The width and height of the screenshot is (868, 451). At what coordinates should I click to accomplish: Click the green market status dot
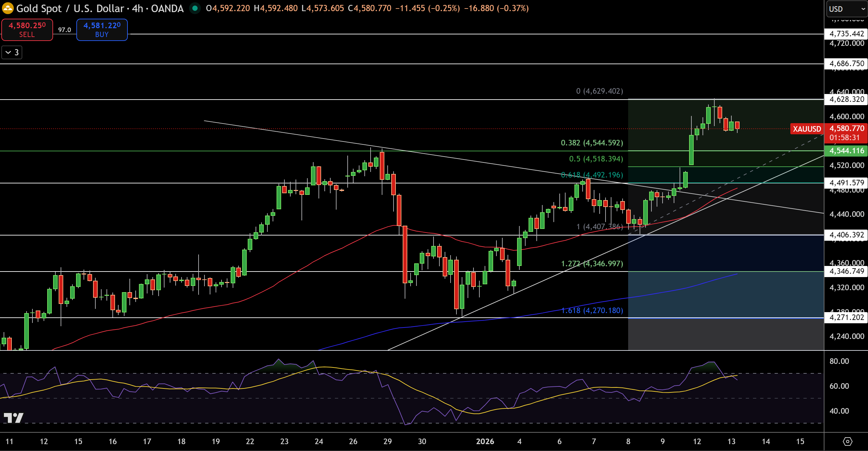[195, 8]
